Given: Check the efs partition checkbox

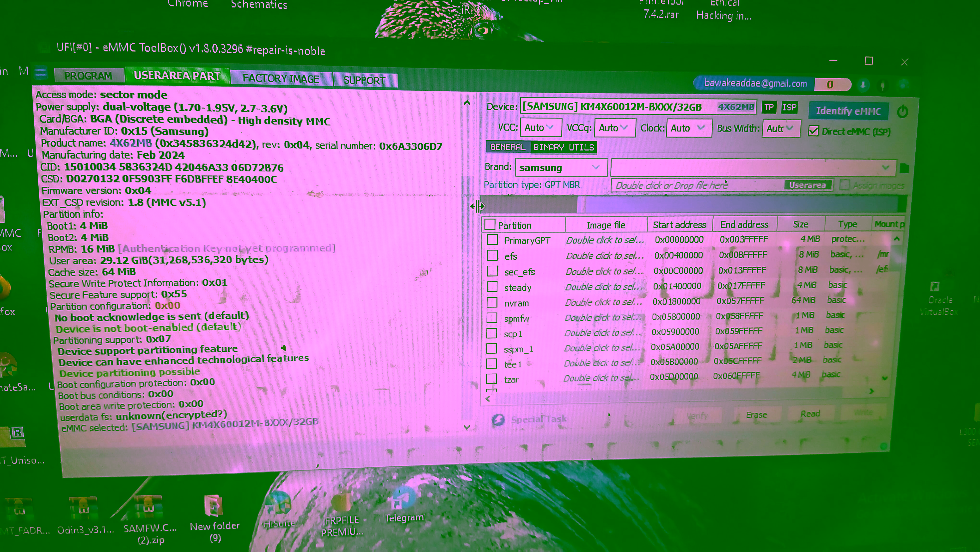Looking at the screenshot, I should point(492,255).
